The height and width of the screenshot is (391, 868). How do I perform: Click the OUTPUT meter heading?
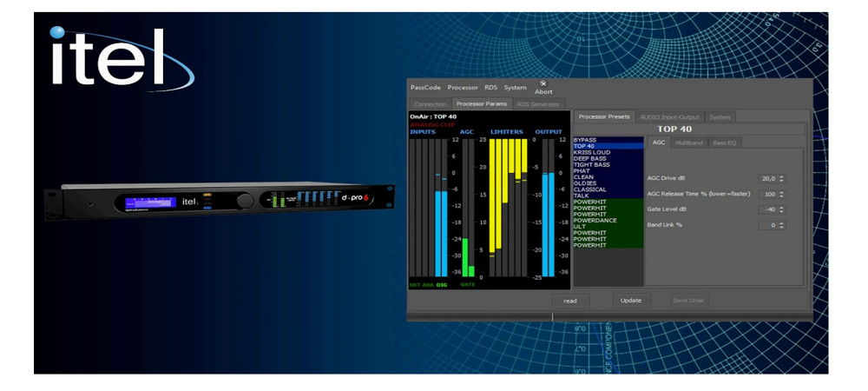[x=549, y=132]
